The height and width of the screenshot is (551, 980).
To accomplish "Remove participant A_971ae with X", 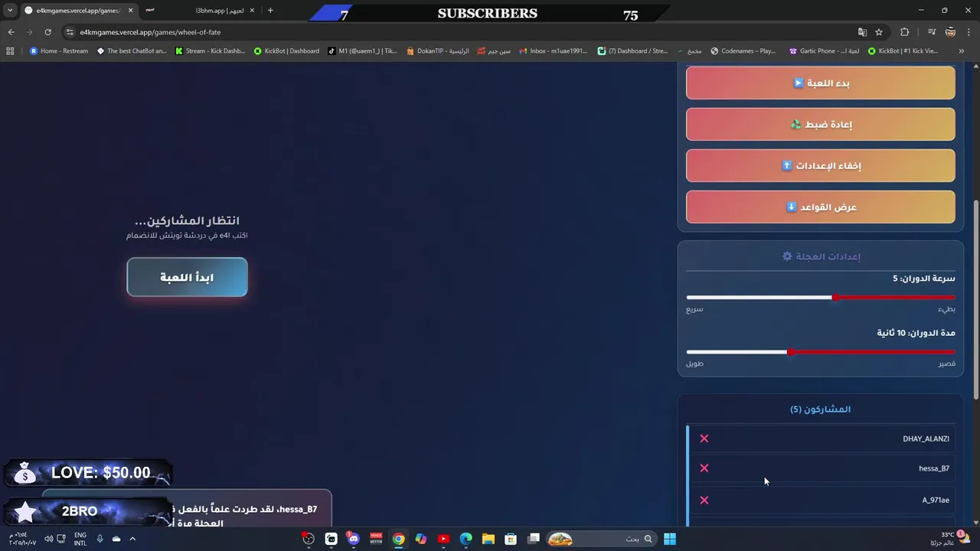I will click(x=704, y=500).
